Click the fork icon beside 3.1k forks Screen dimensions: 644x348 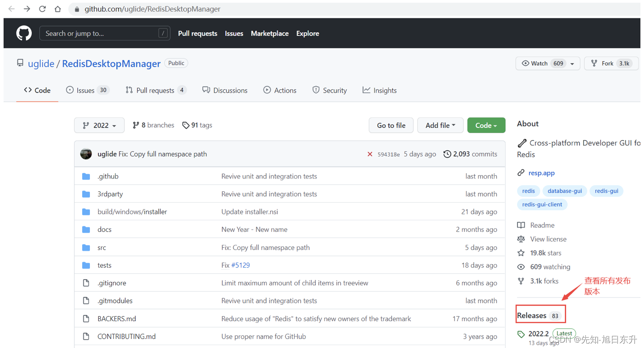click(x=521, y=281)
